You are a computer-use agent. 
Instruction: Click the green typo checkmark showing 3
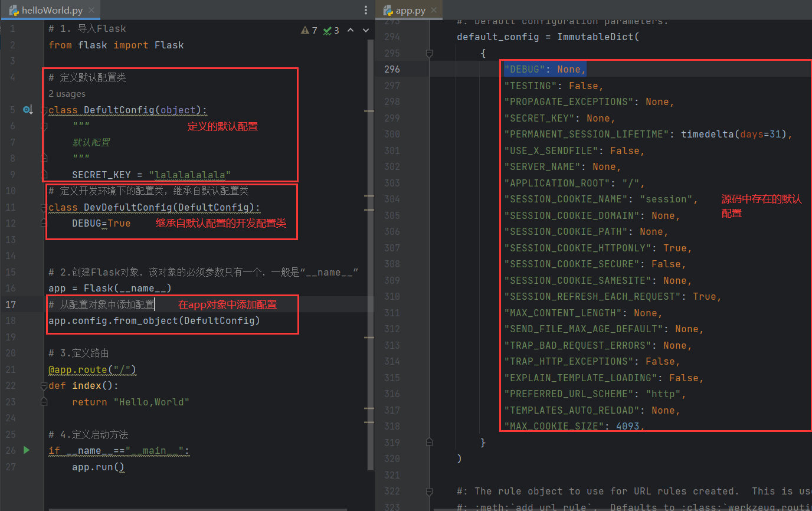coord(331,30)
